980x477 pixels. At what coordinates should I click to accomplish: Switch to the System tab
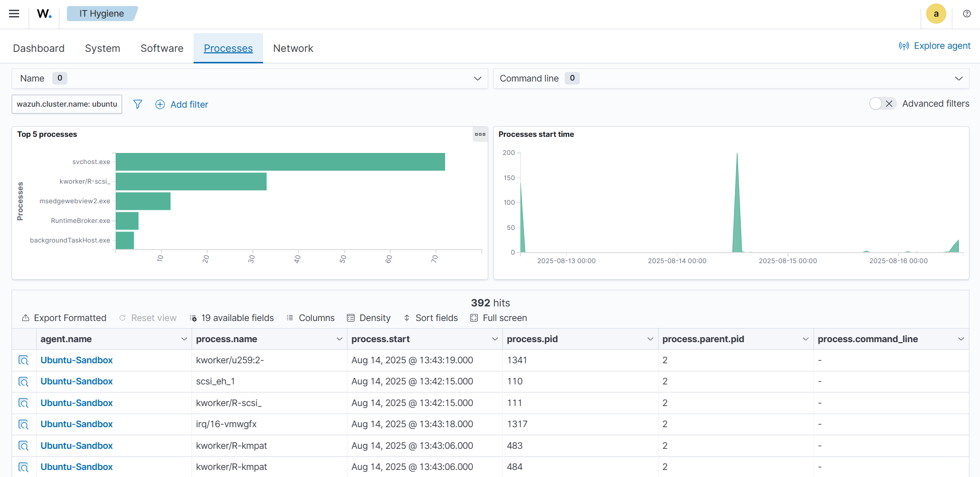pos(103,48)
